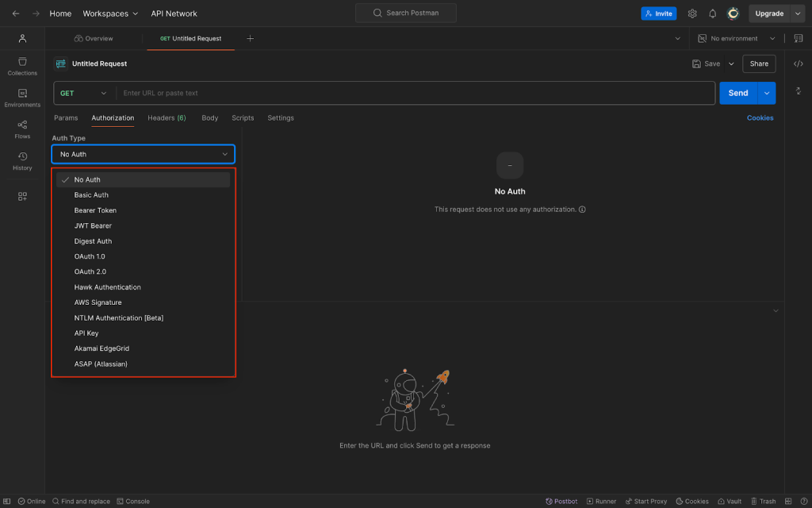Open Environments in the sidebar

[22, 98]
